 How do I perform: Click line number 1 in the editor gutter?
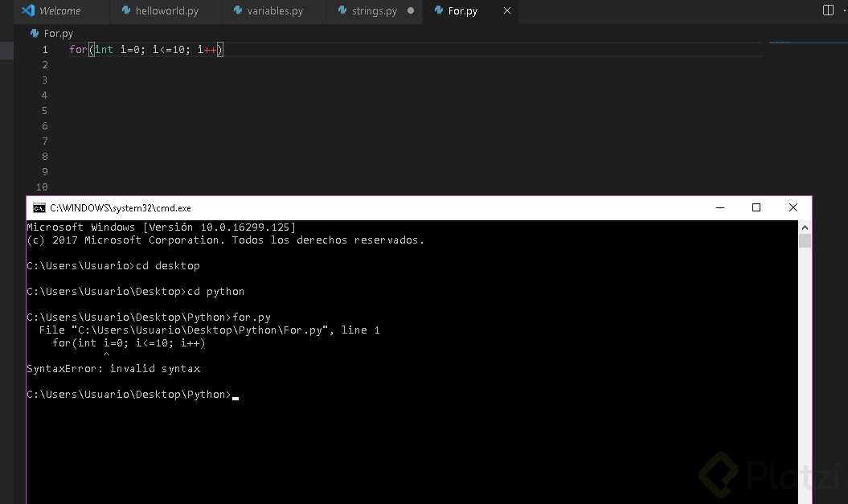pyautogui.click(x=45, y=50)
